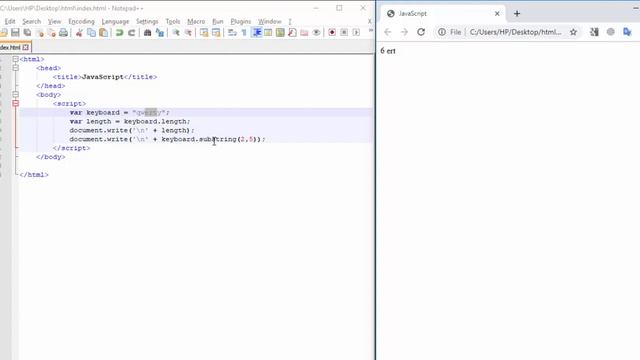
Task: Open the Replace toolbar icon
Action: [x=160, y=33]
